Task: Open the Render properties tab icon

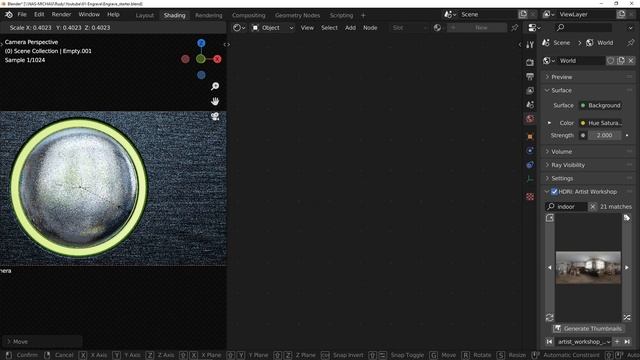Action: pos(530,62)
